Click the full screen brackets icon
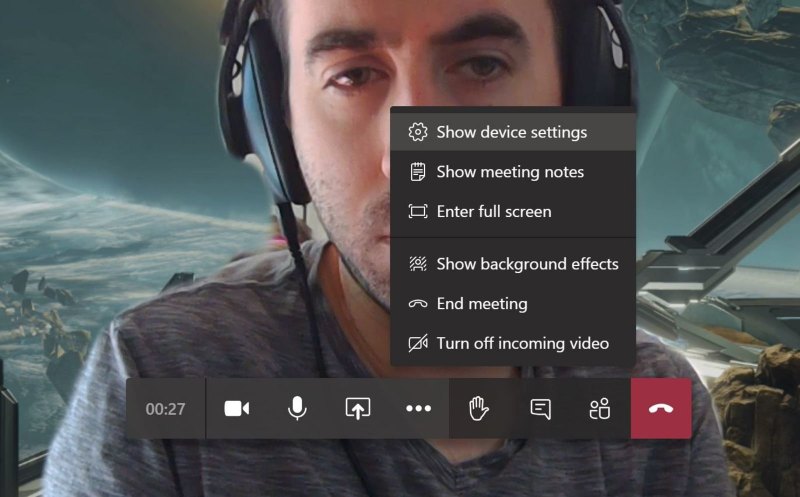This screenshot has height=497, width=800. (x=418, y=212)
